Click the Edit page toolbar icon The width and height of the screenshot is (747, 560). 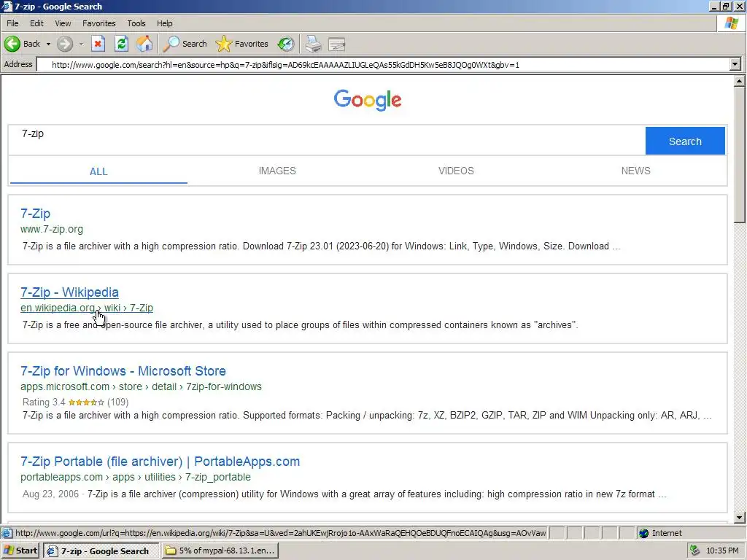click(337, 44)
